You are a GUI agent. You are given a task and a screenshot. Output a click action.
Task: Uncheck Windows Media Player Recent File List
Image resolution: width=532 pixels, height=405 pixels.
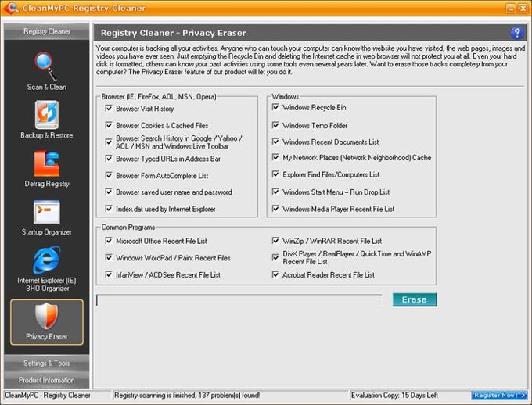pos(275,209)
